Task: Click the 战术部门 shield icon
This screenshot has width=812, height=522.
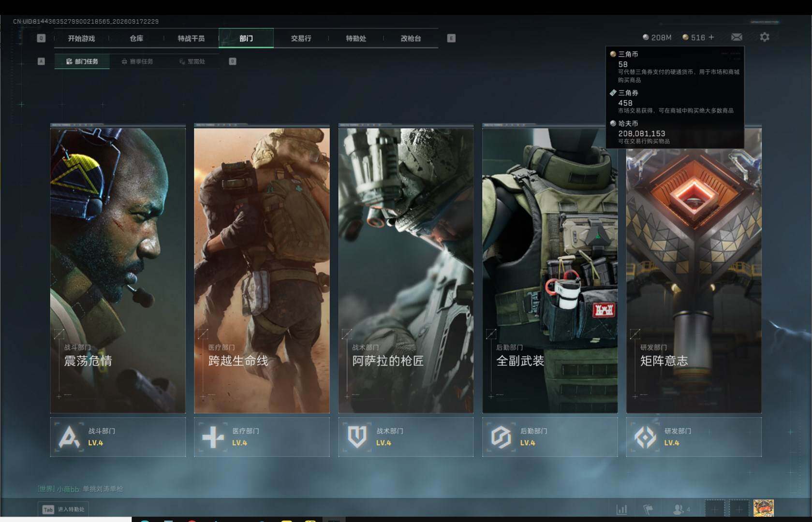Action: click(357, 437)
